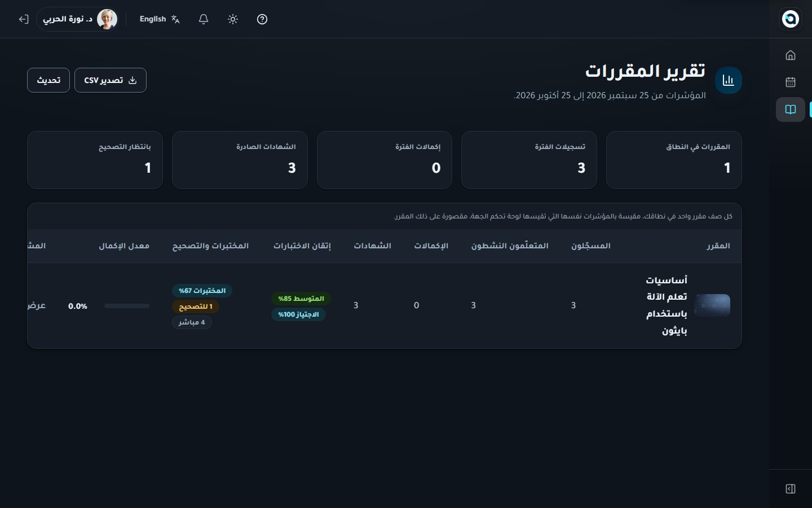The image size is (812, 508).
Task: Click the 0.0% completion value
Action: [x=78, y=306]
